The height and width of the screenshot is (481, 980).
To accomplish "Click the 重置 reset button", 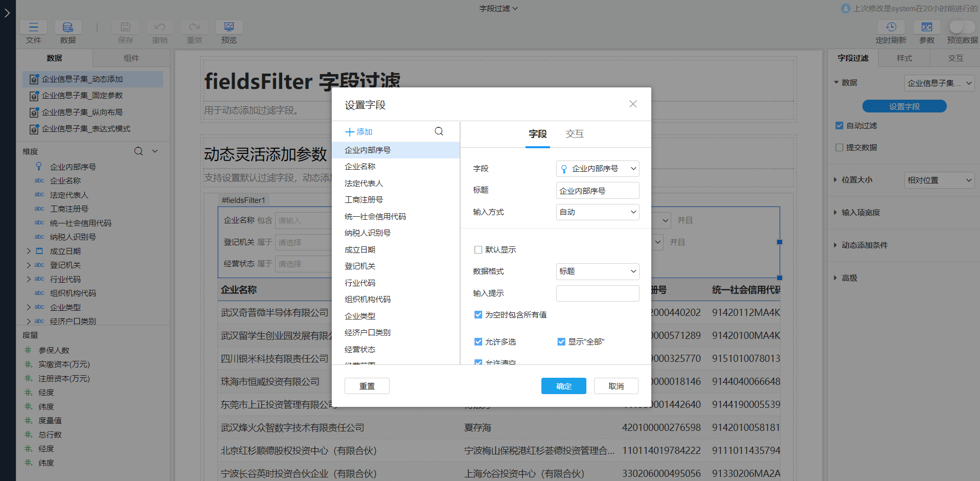I will coord(367,386).
